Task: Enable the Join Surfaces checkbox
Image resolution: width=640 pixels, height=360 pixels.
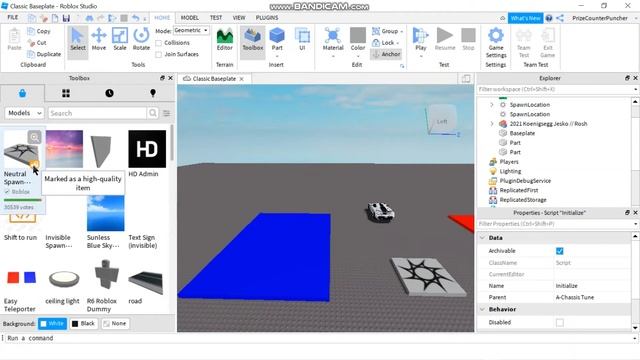Action: click(x=159, y=54)
